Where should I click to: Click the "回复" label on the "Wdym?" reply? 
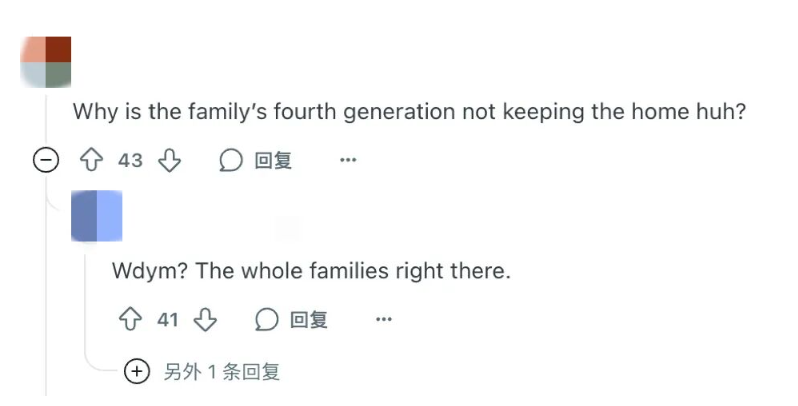[309, 320]
